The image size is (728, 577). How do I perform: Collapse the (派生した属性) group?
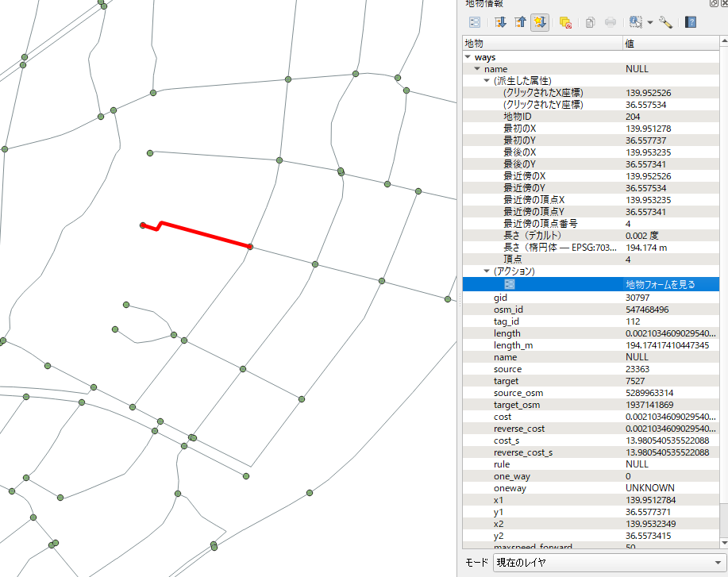point(487,81)
